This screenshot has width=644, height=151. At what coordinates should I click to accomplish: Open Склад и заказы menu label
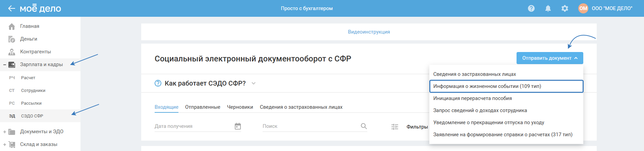[39, 144]
